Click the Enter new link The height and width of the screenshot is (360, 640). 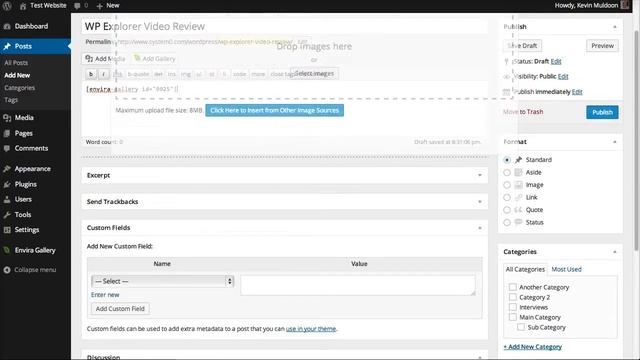click(105, 295)
